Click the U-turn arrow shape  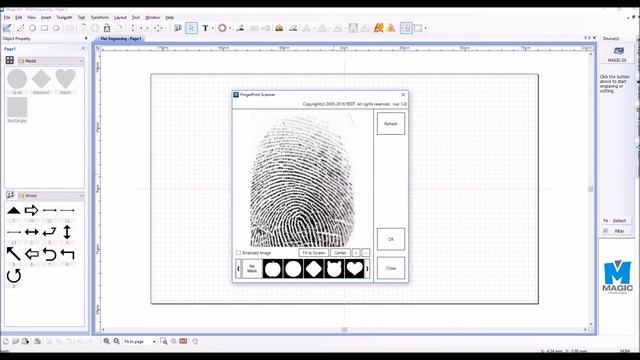49,254
